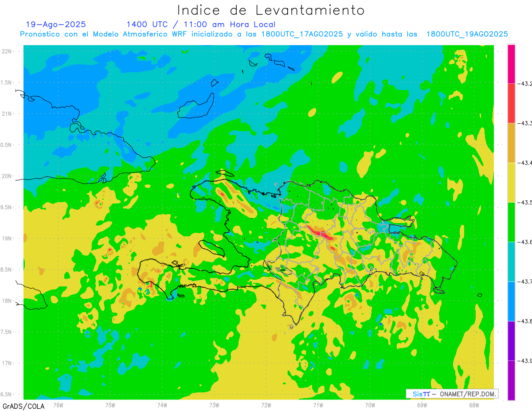Click legend value -43.4
532x411 pixels.
coord(525,163)
